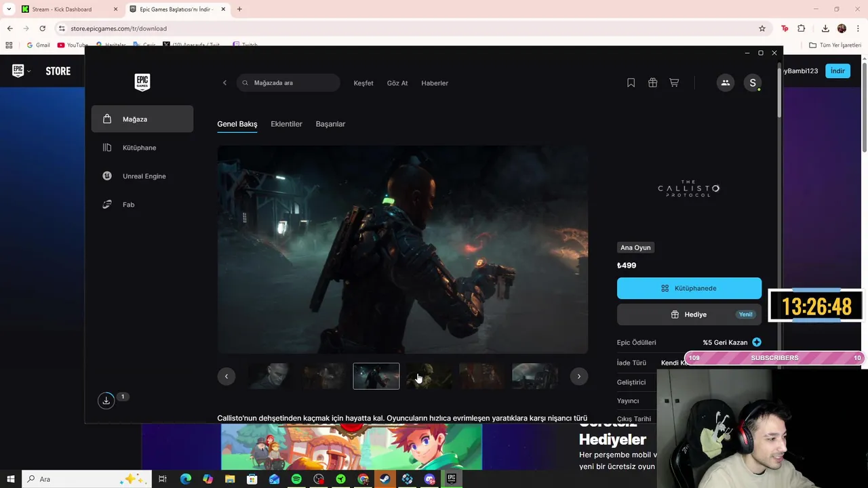Open Chrome tab search dropdown
This screenshot has height=488, width=868.
[9, 9]
